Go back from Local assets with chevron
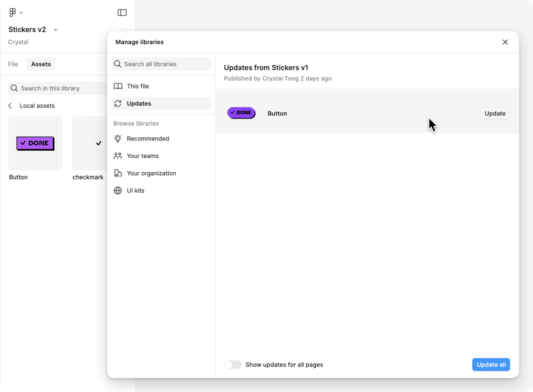The width and height of the screenshot is (533, 392). pos(10,106)
